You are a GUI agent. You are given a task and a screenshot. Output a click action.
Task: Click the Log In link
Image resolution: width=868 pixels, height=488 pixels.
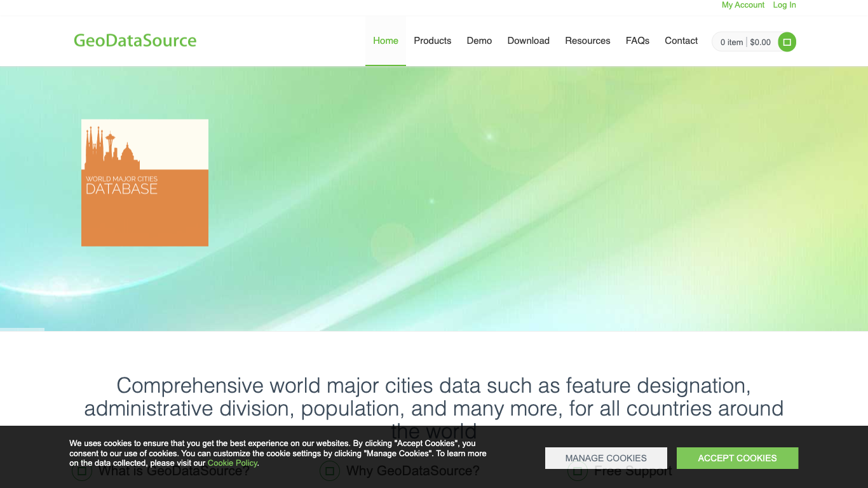click(x=784, y=5)
